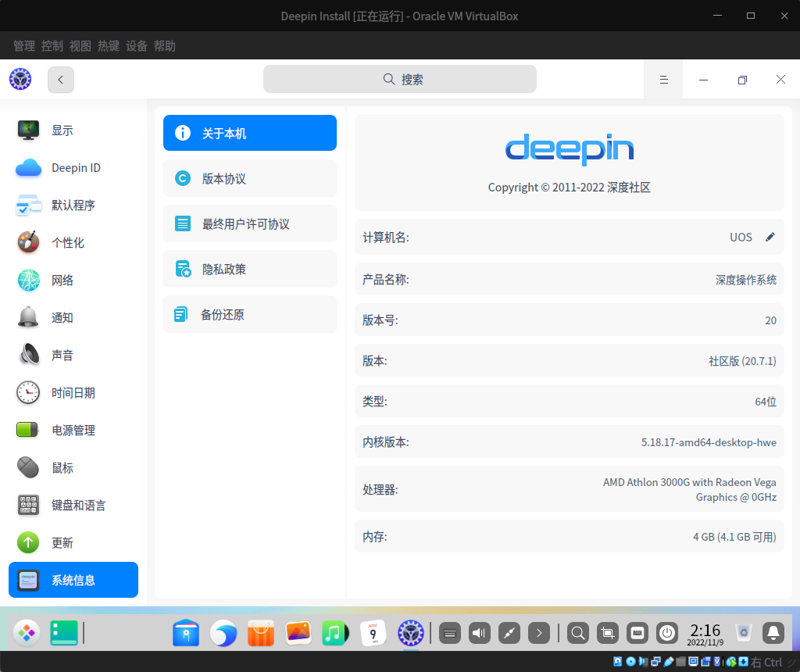Open 更新 (Update) settings
Screen dimensions: 800x672
73,543
